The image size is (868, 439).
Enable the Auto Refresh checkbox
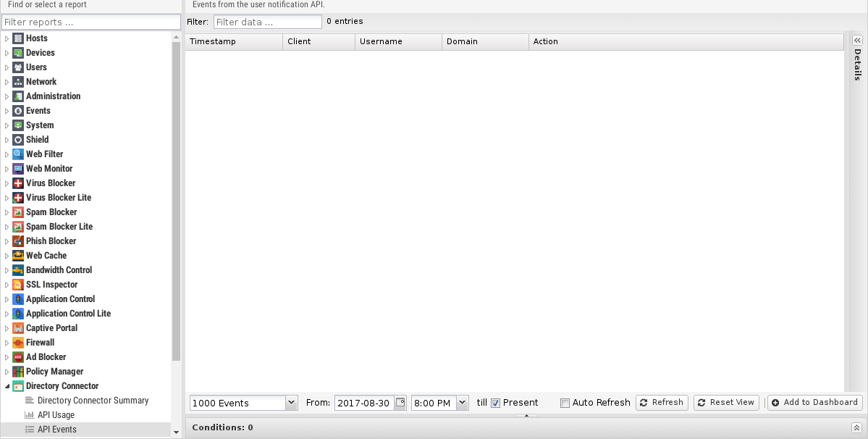click(565, 403)
